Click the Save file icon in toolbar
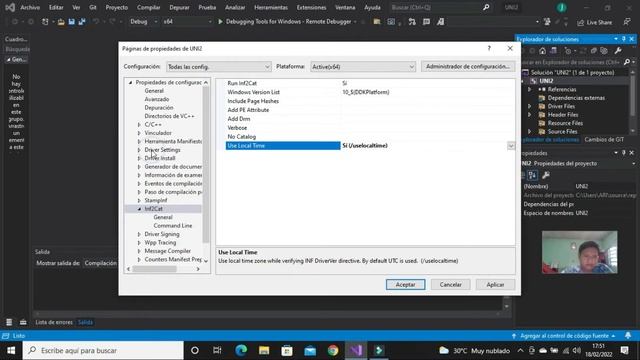 71,22
